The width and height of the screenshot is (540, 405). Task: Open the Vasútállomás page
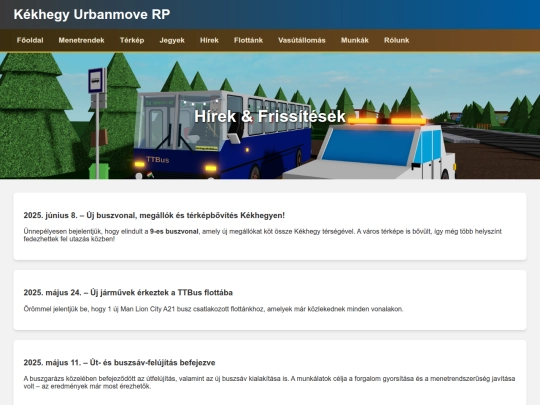[x=302, y=40]
